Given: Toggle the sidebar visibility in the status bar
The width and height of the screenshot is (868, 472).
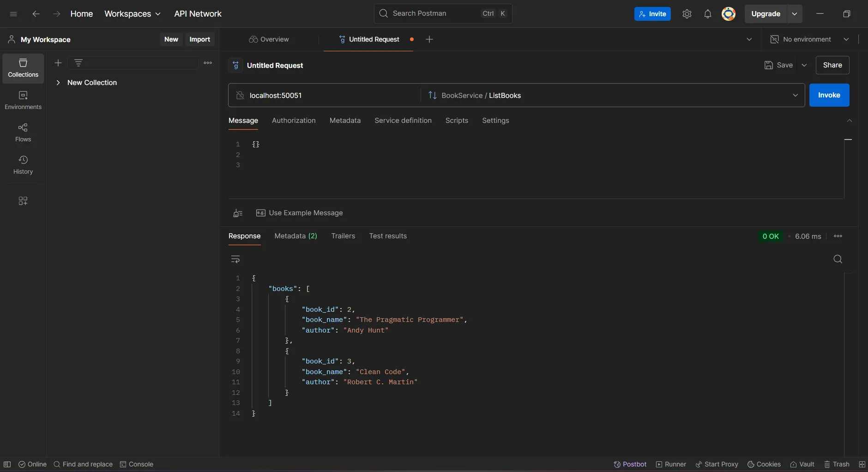Looking at the screenshot, I should click(x=6, y=465).
